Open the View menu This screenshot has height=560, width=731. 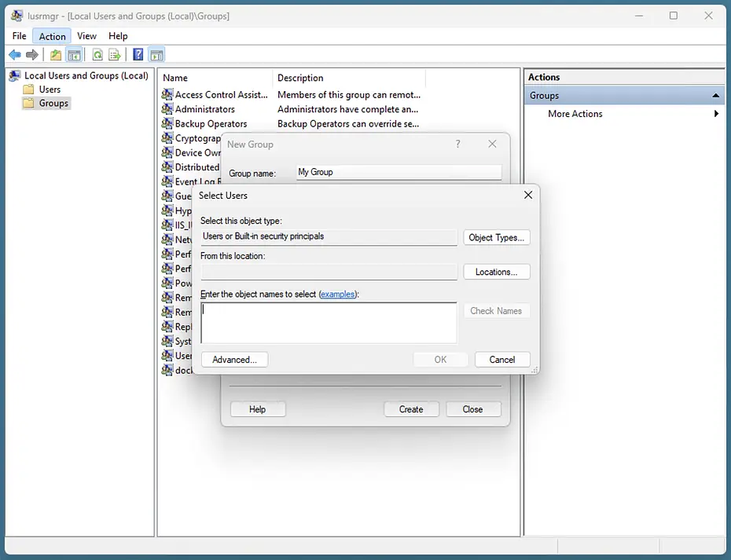[86, 36]
